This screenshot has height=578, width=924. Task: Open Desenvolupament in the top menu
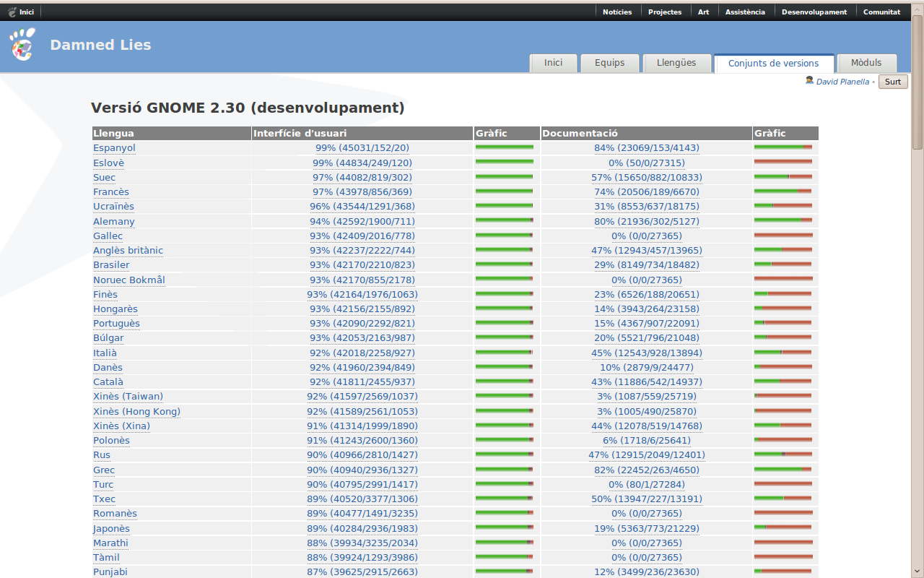click(x=814, y=12)
